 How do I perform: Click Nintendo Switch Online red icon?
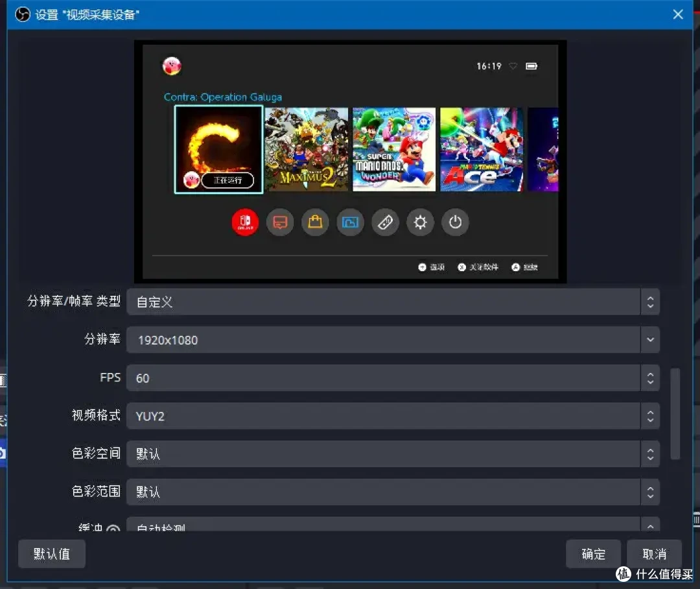click(245, 222)
